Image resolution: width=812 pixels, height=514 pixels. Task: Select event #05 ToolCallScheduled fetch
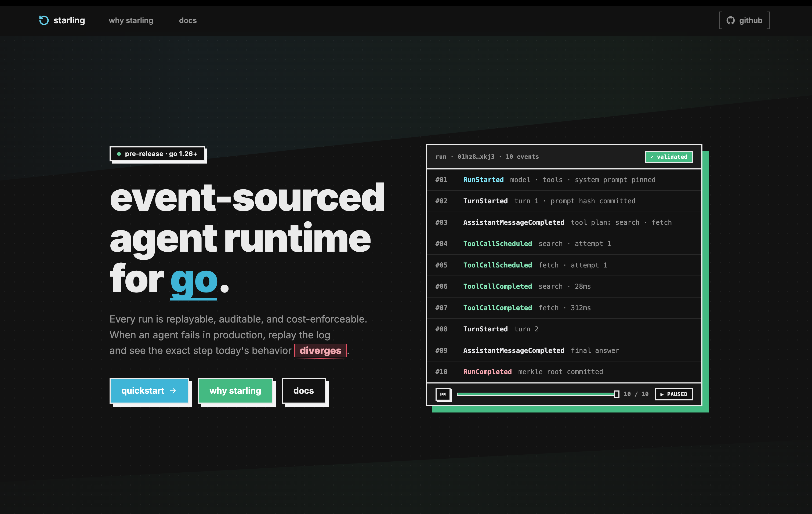coord(564,265)
